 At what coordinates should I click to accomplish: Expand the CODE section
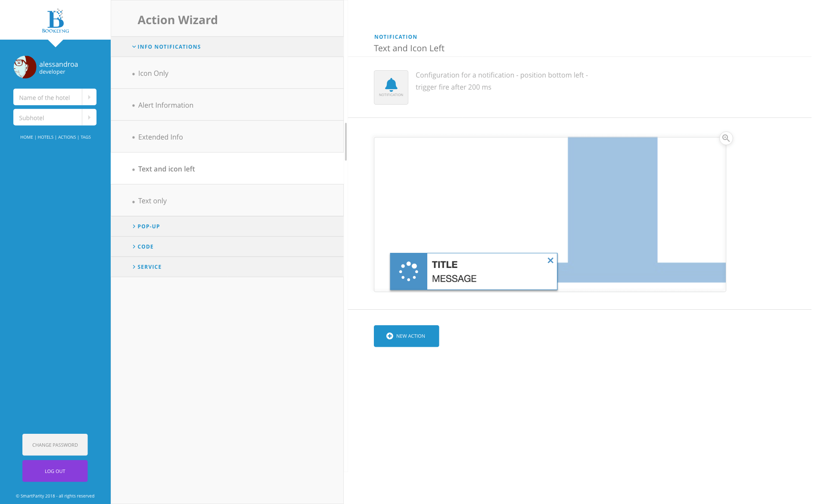[x=145, y=246]
